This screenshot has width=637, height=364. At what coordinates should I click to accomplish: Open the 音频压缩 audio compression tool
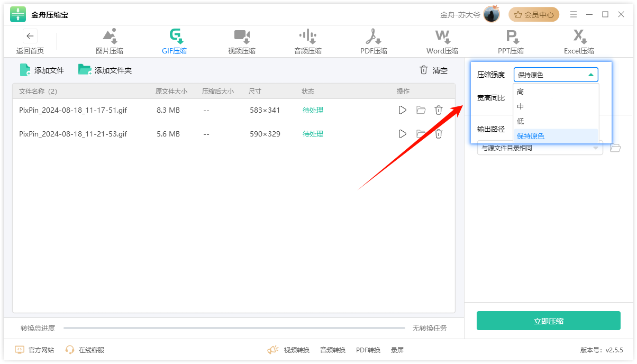308,41
